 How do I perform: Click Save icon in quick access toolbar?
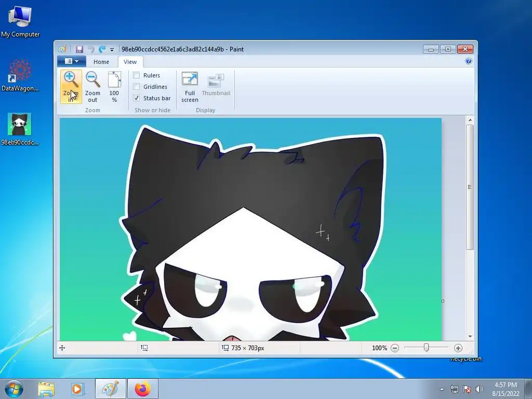[79, 49]
